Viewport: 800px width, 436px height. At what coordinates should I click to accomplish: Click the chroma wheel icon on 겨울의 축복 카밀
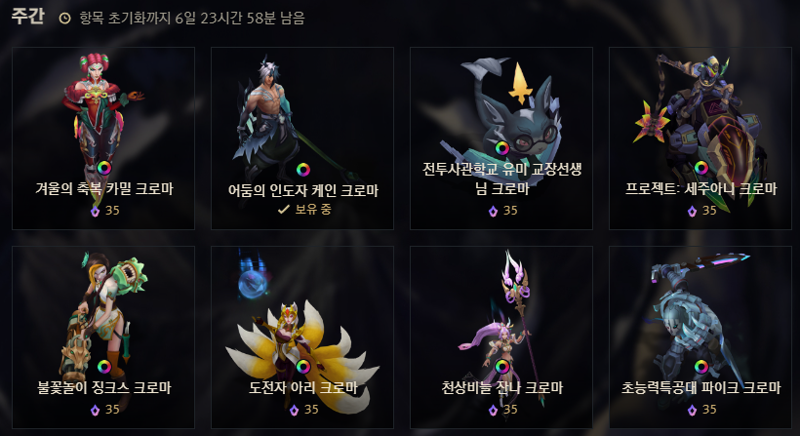tap(104, 168)
